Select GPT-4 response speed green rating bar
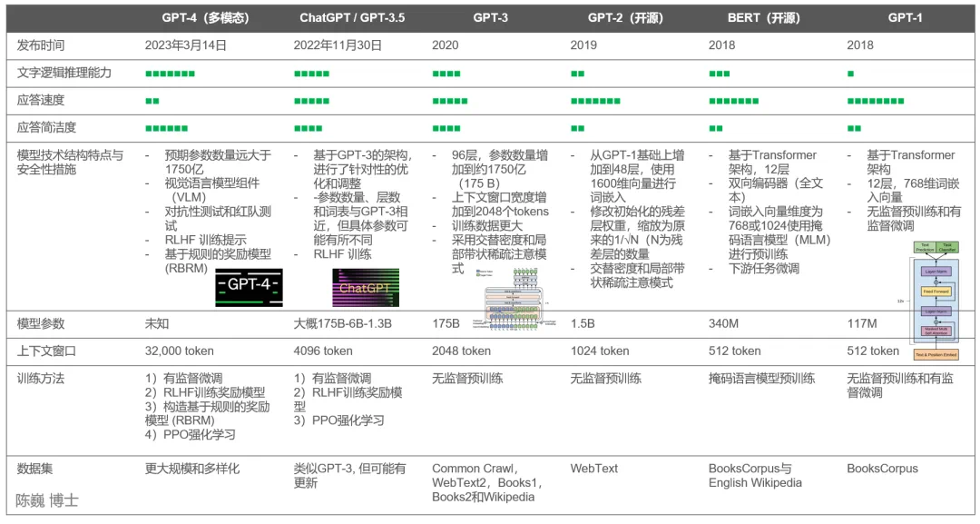 click(x=152, y=102)
